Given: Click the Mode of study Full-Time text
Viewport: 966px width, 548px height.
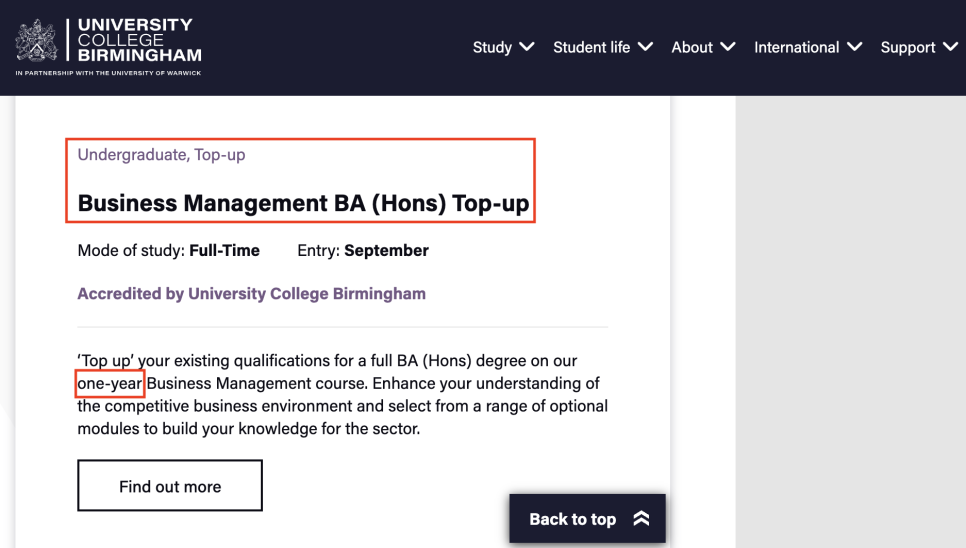Looking at the screenshot, I should [169, 251].
